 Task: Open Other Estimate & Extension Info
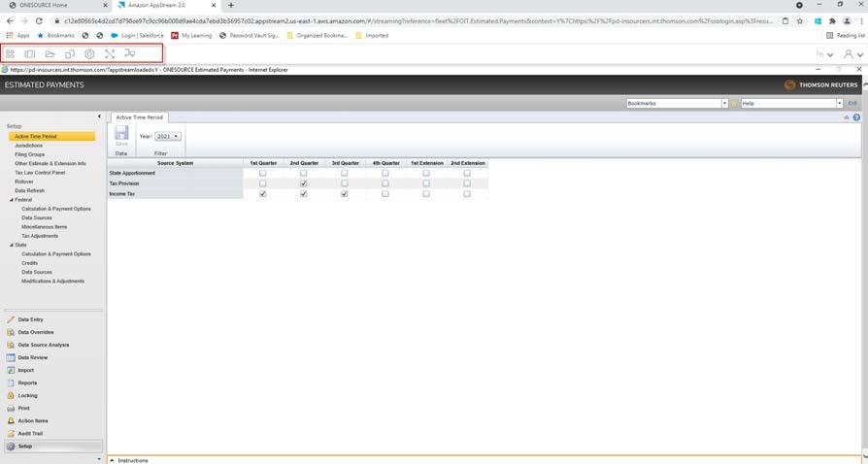coord(50,164)
